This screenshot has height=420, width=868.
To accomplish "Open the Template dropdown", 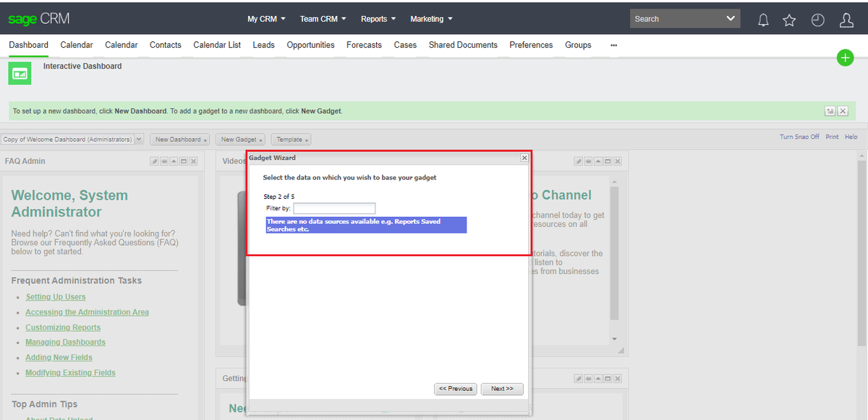I will click(x=291, y=139).
